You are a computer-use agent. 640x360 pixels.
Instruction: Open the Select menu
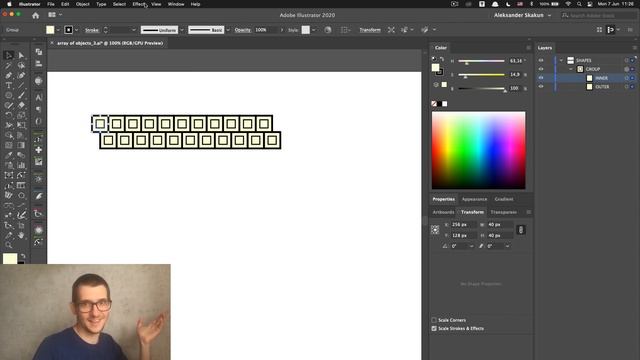click(x=119, y=4)
